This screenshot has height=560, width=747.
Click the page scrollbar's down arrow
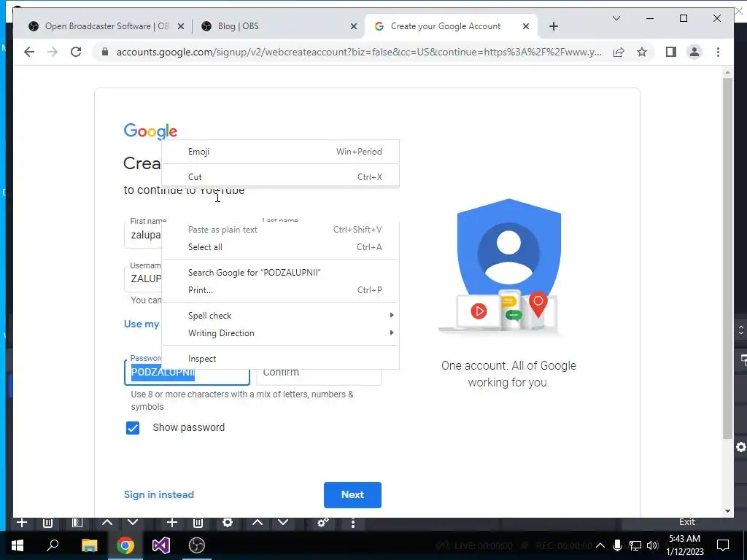tap(727, 511)
